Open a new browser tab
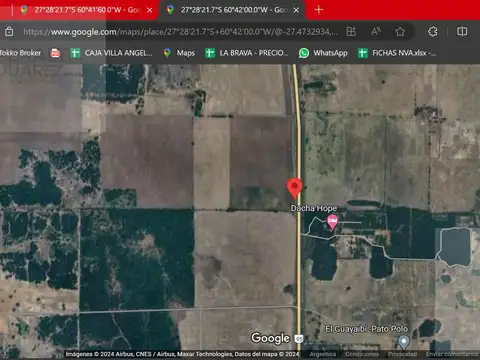Screen dimensions: 480x360 coord(319,10)
